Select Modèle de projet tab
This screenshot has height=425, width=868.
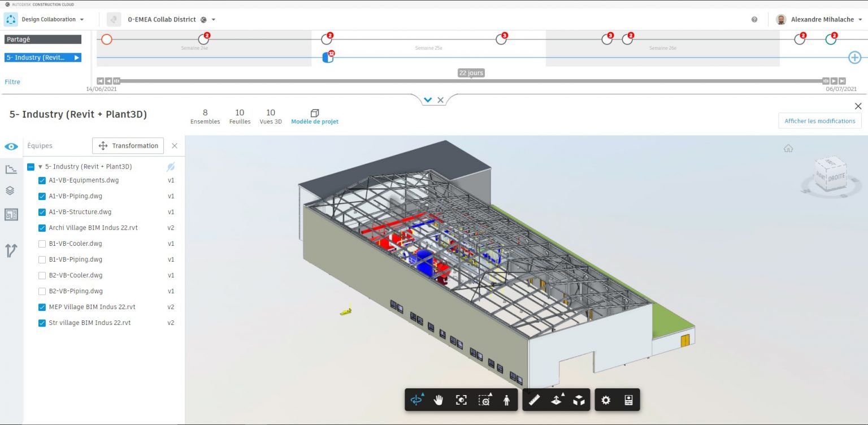[315, 116]
